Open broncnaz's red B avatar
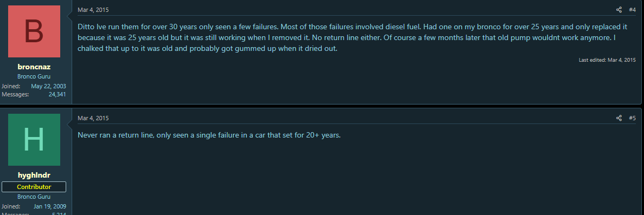Image resolution: width=644 pixels, height=215 pixels. click(x=34, y=31)
